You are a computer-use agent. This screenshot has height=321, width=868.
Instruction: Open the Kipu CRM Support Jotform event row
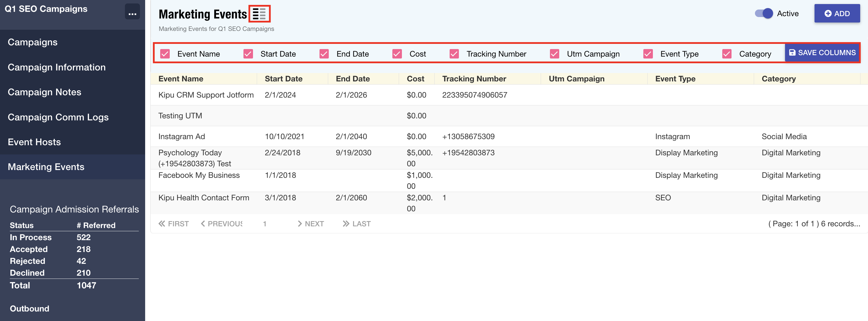point(206,95)
